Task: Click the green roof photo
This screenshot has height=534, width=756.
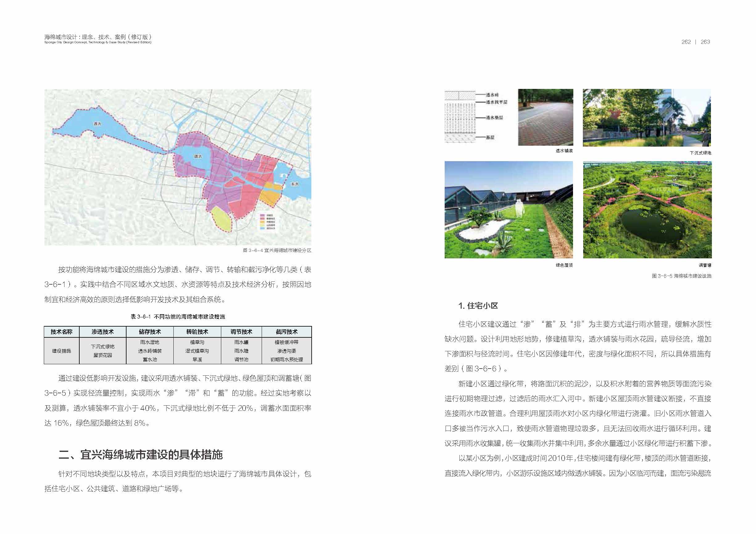Action: pyautogui.click(x=509, y=210)
